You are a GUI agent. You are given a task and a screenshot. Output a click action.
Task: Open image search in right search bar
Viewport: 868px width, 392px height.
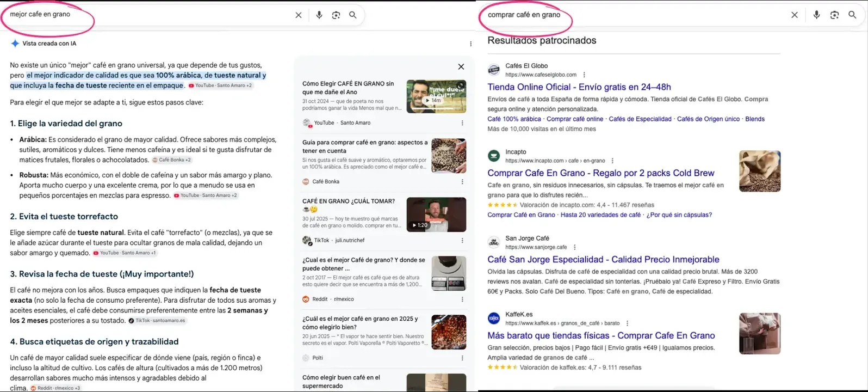tap(834, 15)
